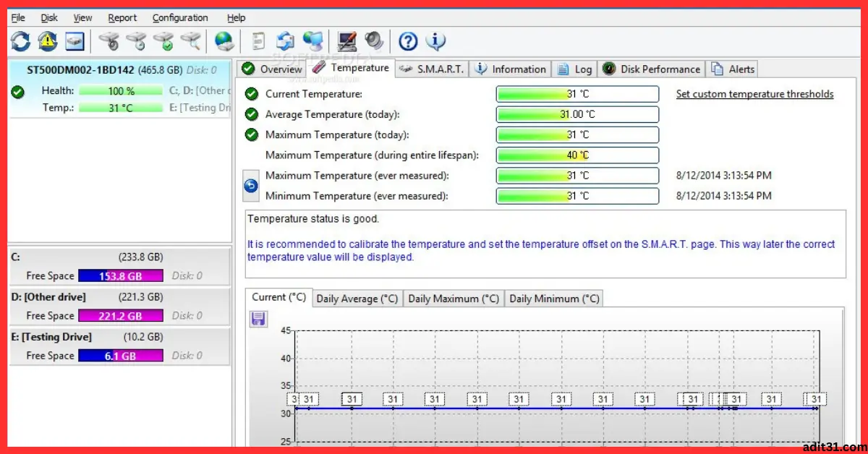Click the disk with magnifying glass toolbar icon
The image size is (868, 454).
[190, 41]
